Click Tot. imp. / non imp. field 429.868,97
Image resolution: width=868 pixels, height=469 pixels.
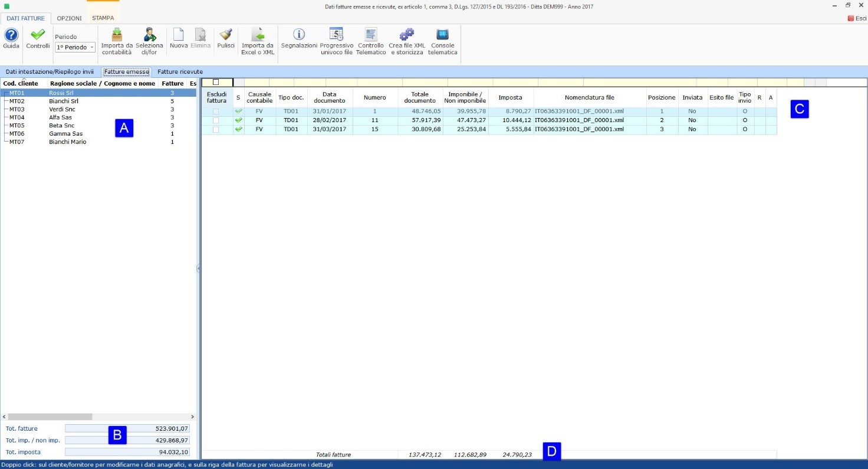127,440
